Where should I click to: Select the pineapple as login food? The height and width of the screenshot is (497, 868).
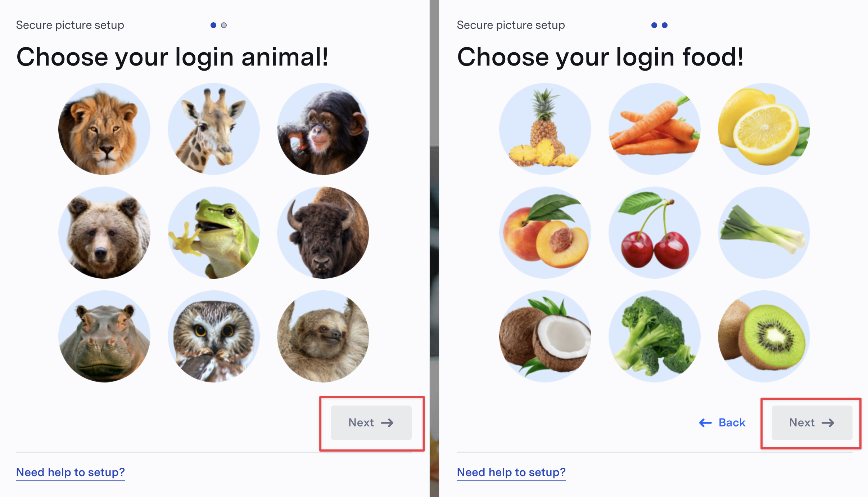(x=545, y=129)
